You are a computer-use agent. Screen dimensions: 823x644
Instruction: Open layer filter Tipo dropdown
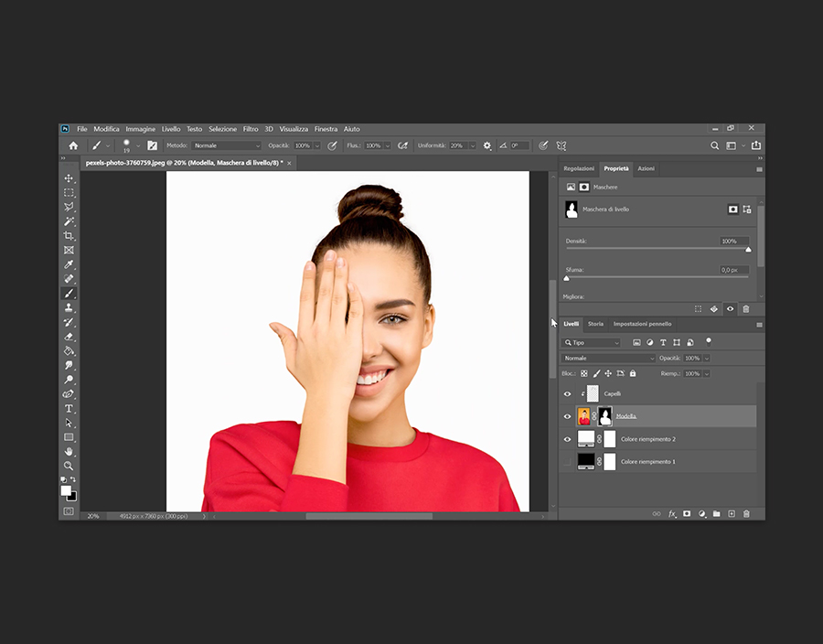pyautogui.click(x=592, y=342)
